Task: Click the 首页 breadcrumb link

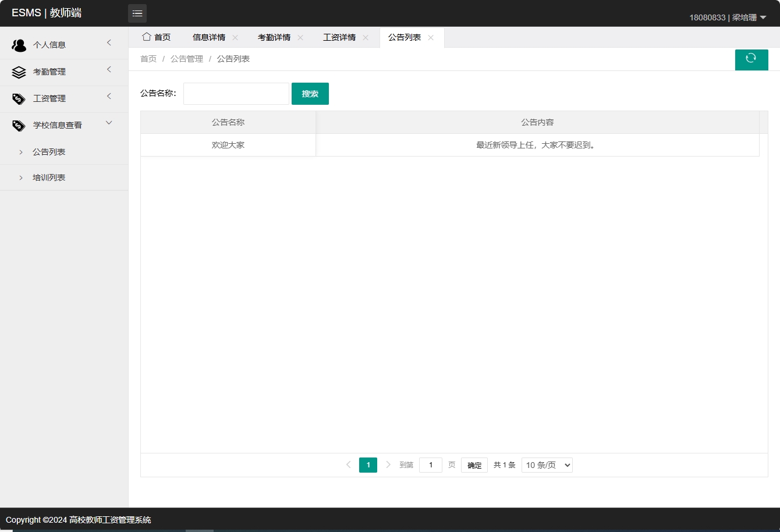Action: tap(148, 58)
